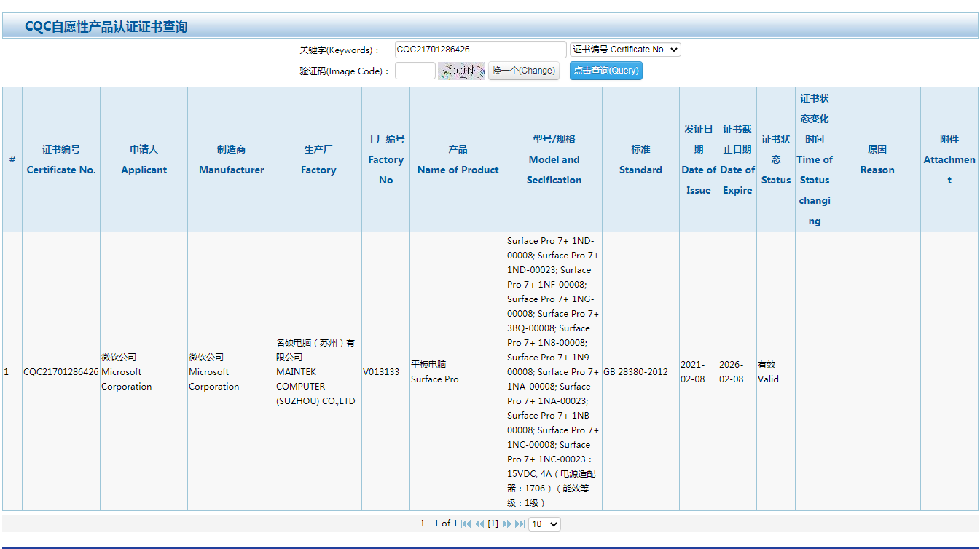Click the Model and Secification column header
Viewport: 980px width, 549px height.
(554, 159)
